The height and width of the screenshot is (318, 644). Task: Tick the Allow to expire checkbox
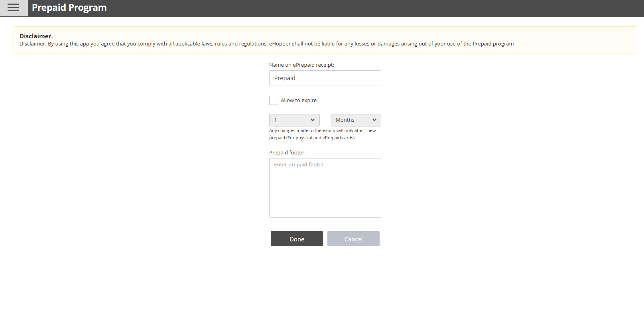274,101
